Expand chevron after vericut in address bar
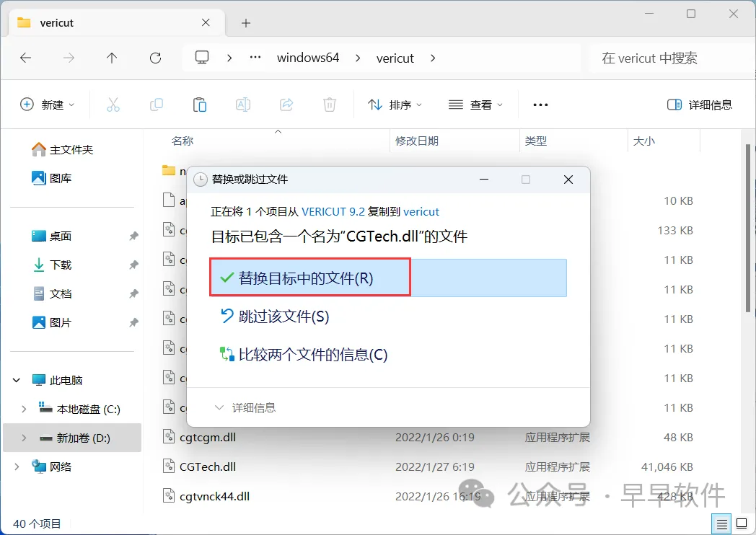The image size is (756, 535). click(x=433, y=58)
